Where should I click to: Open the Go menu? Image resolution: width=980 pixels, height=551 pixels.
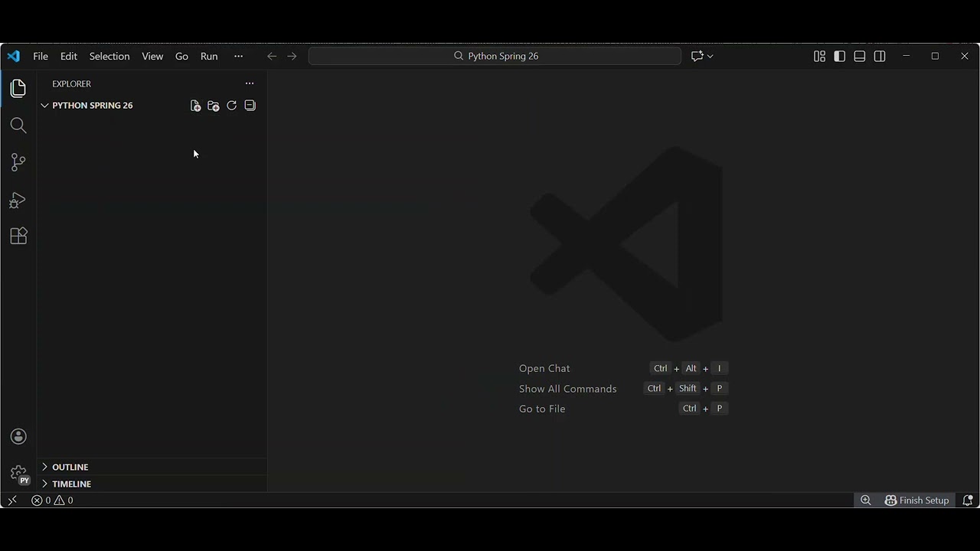tap(181, 56)
